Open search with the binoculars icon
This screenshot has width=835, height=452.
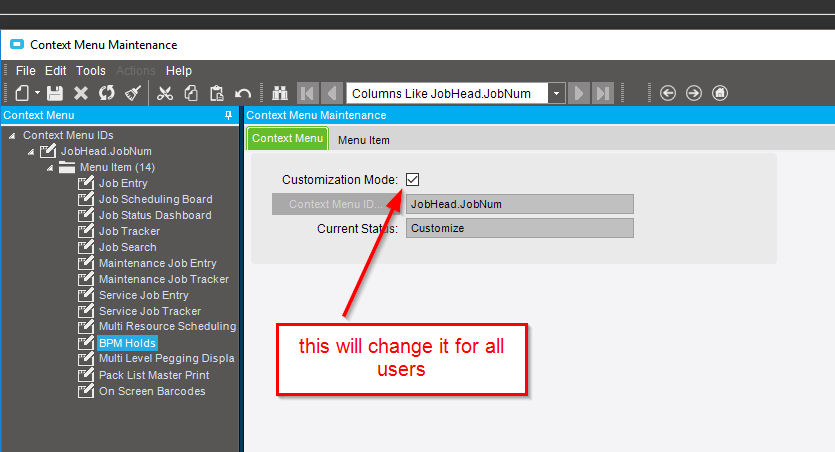click(280, 93)
